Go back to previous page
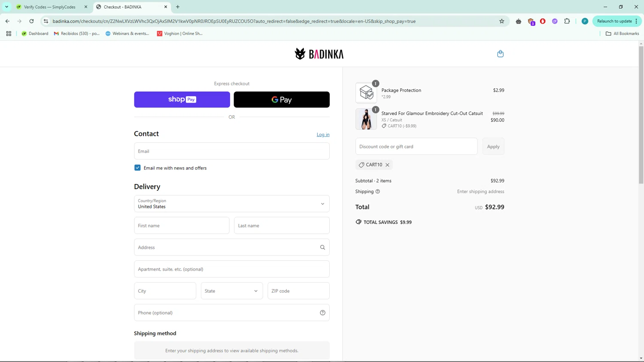 coord(7,21)
